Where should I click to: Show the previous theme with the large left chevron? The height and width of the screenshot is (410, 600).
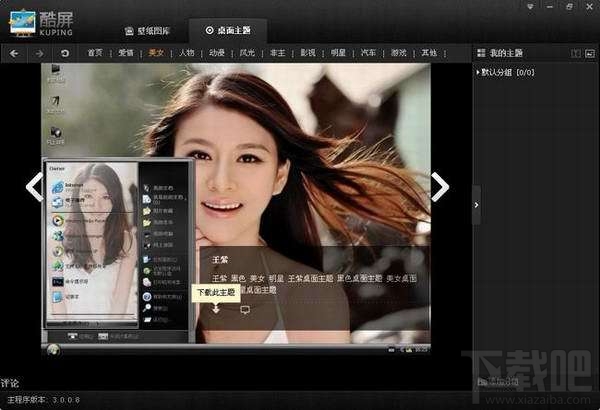(34, 187)
